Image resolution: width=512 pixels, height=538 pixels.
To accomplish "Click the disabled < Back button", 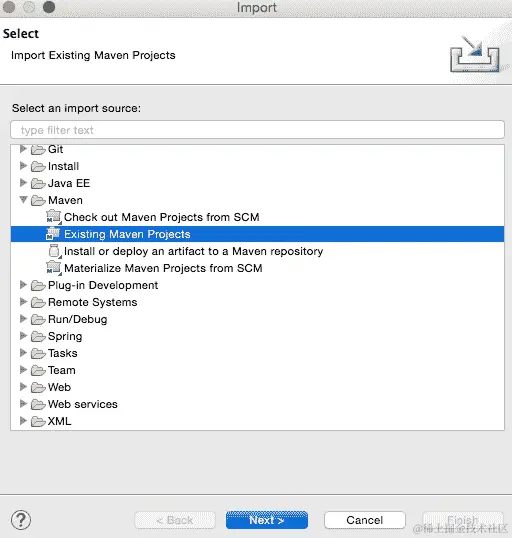I will 175,520.
